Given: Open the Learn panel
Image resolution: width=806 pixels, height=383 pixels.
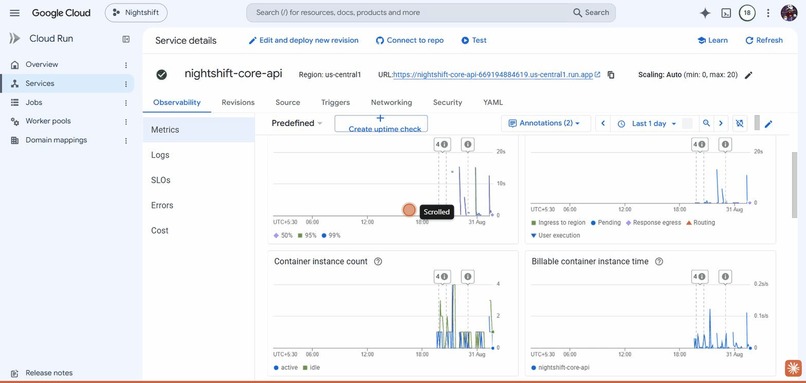Looking at the screenshot, I should coord(712,40).
